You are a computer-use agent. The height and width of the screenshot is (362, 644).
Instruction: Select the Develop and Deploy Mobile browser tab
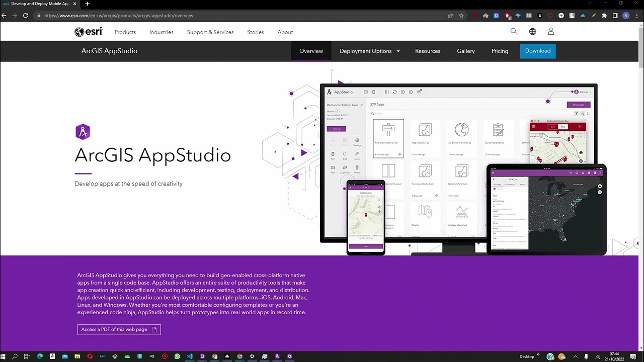[x=39, y=4]
